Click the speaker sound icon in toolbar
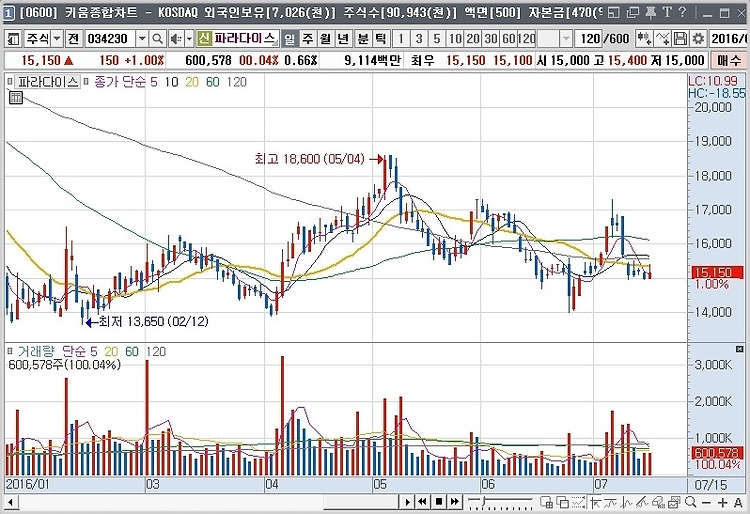 point(176,38)
